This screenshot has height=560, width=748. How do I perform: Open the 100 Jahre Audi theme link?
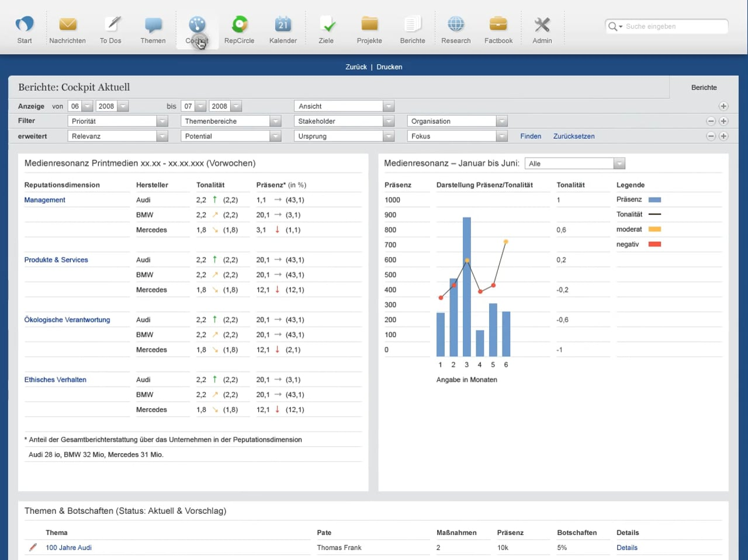pos(68,548)
